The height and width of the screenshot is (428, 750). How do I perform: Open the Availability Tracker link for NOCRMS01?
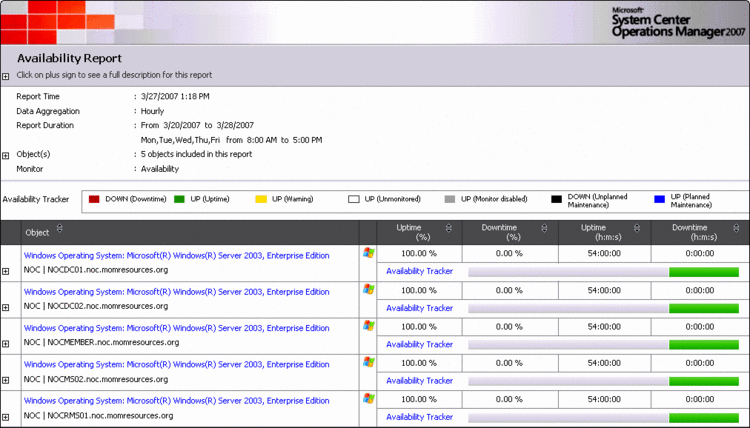click(419, 417)
